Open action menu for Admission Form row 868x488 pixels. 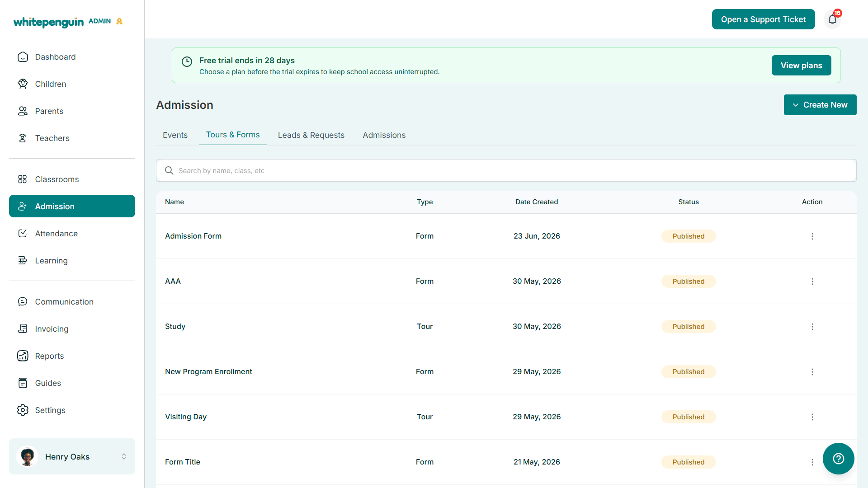[812, 236]
